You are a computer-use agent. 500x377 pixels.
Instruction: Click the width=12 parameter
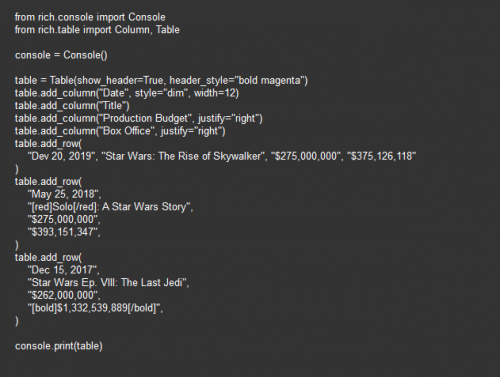[215, 93]
